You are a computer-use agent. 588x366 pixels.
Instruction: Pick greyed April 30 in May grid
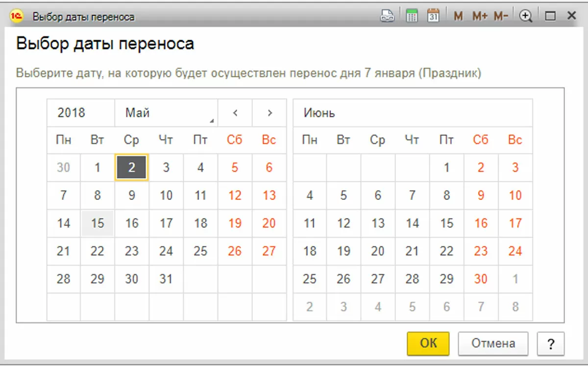click(63, 168)
